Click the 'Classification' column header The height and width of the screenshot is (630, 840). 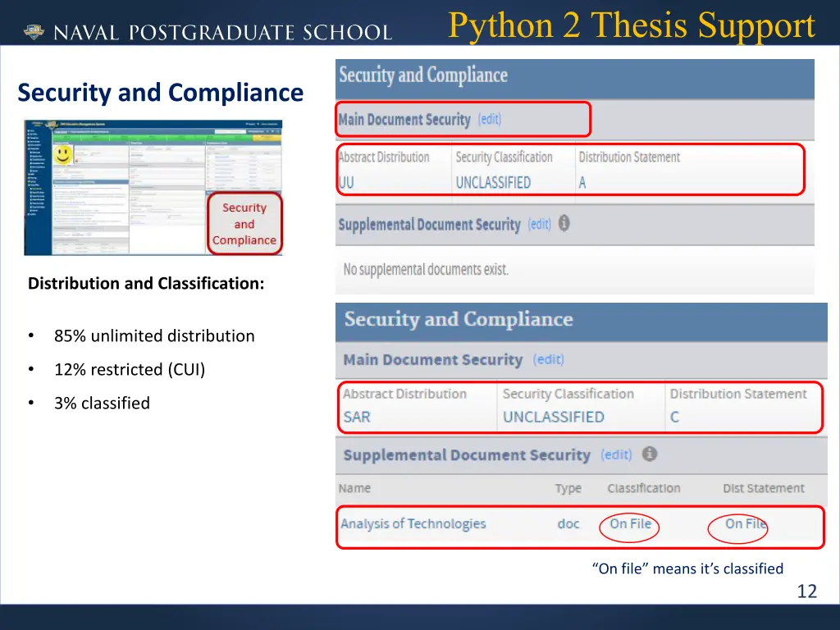point(644,488)
